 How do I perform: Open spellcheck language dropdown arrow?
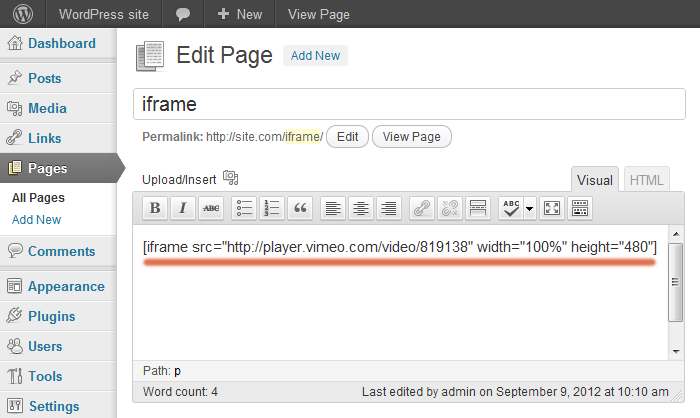click(x=530, y=208)
